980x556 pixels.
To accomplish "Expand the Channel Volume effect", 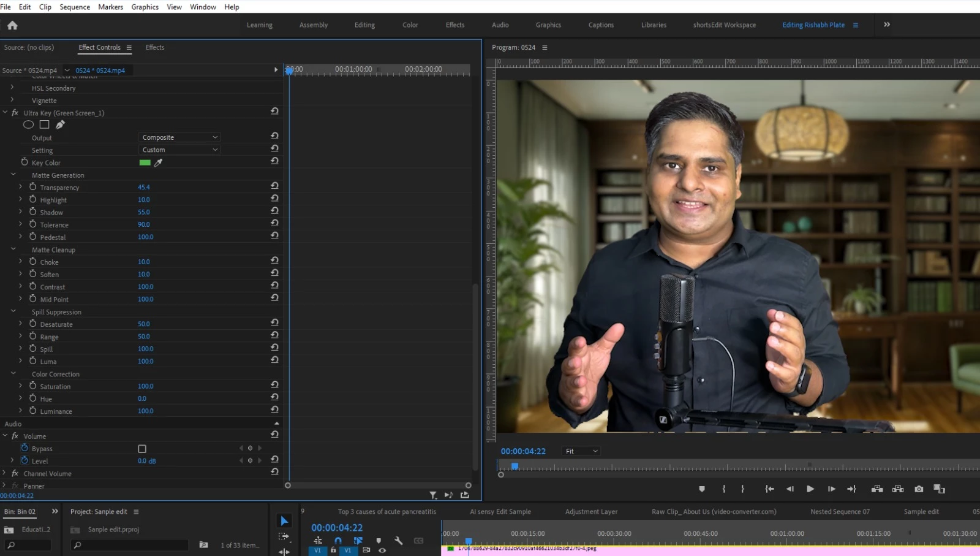I will pyautogui.click(x=4, y=473).
